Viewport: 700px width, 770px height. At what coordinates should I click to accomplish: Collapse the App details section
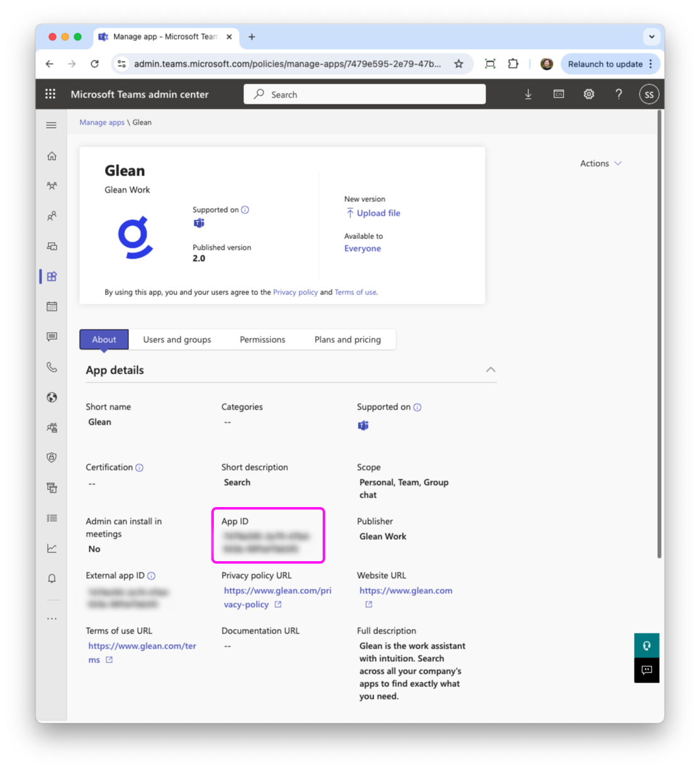click(491, 370)
